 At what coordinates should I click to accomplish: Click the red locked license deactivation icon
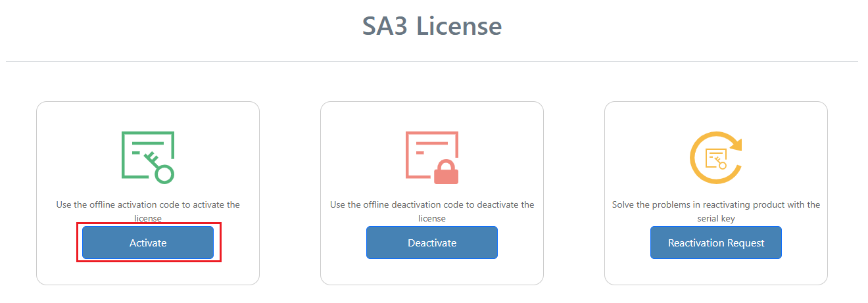(431, 156)
